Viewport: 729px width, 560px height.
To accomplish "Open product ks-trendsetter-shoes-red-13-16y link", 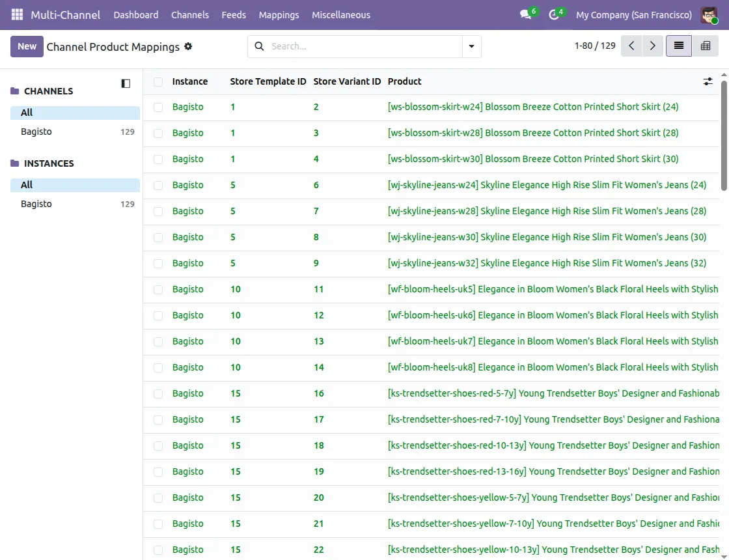I will coord(553,471).
